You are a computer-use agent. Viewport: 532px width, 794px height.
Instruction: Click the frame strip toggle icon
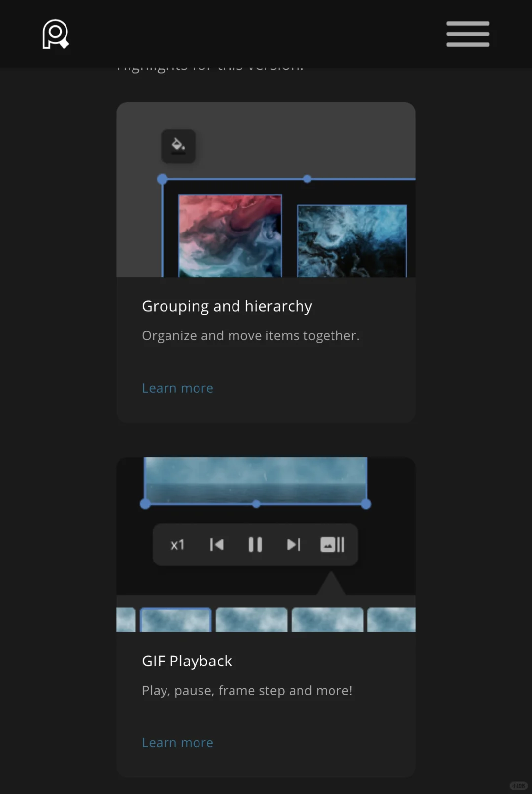332,544
